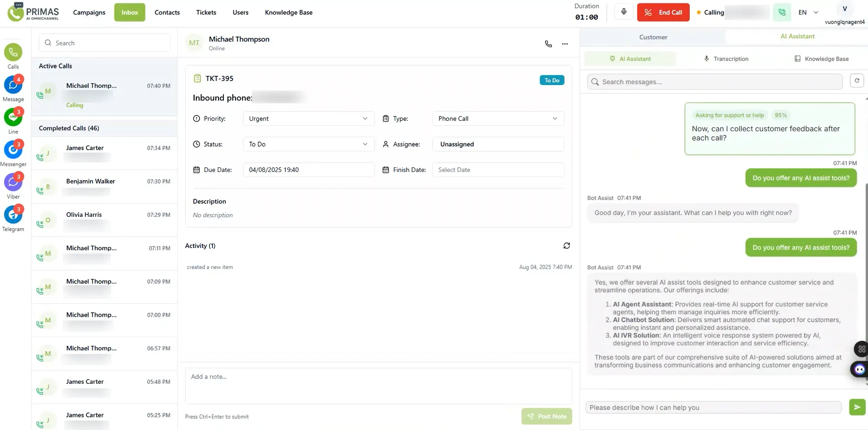Mute the microphone during call
The width and height of the screenshot is (868, 430).
pos(624,12)
